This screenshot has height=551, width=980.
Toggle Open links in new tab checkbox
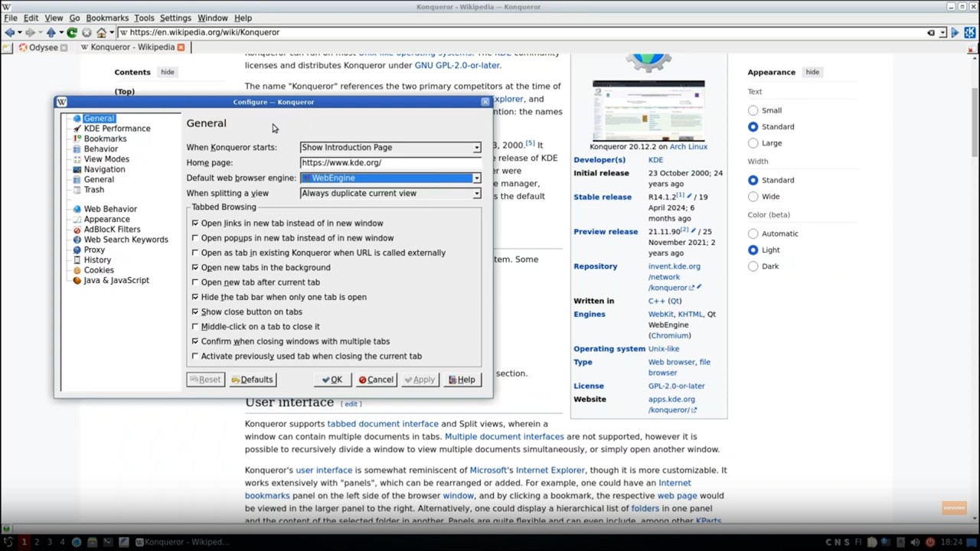click(x=194, y=223)
